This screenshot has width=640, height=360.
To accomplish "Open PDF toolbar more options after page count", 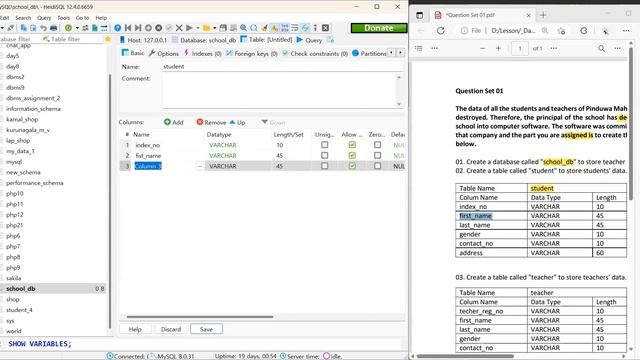I will [x=553, y=48].
